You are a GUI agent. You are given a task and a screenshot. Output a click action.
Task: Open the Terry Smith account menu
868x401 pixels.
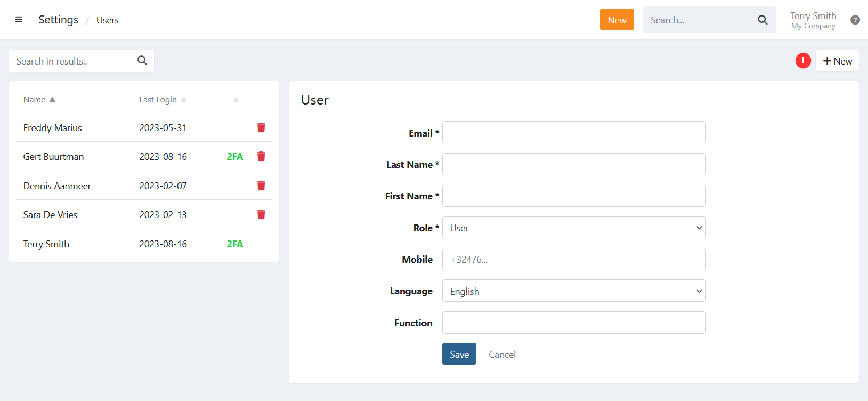pyautogui.click(x=813, y=20)
